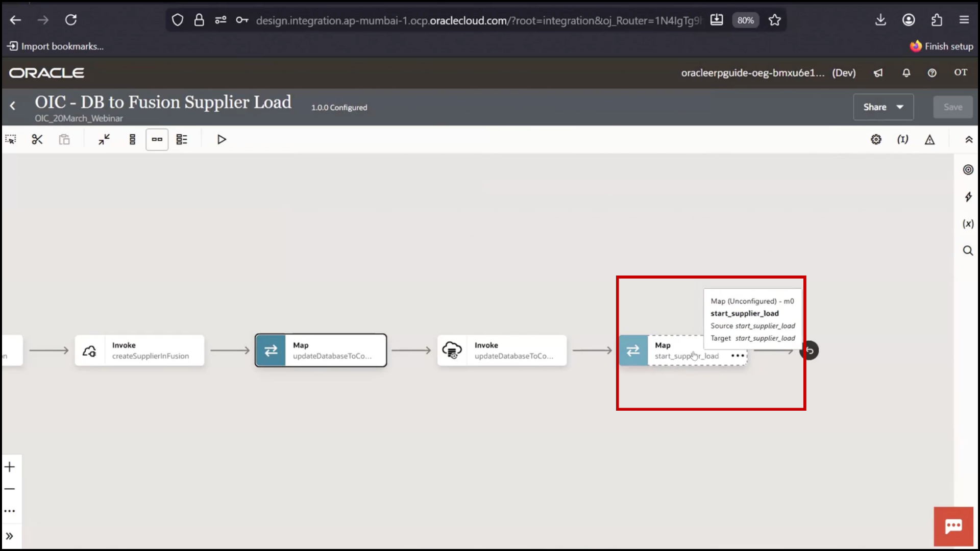Click the saved password key icon

[242, 20]
